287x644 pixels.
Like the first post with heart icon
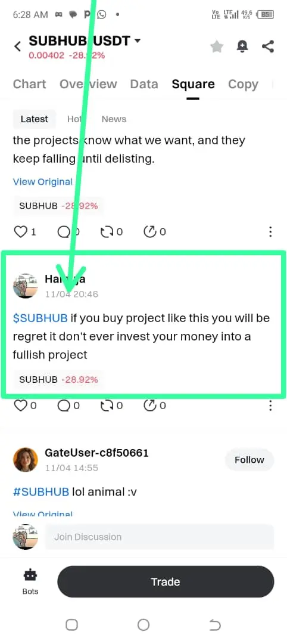20,232
